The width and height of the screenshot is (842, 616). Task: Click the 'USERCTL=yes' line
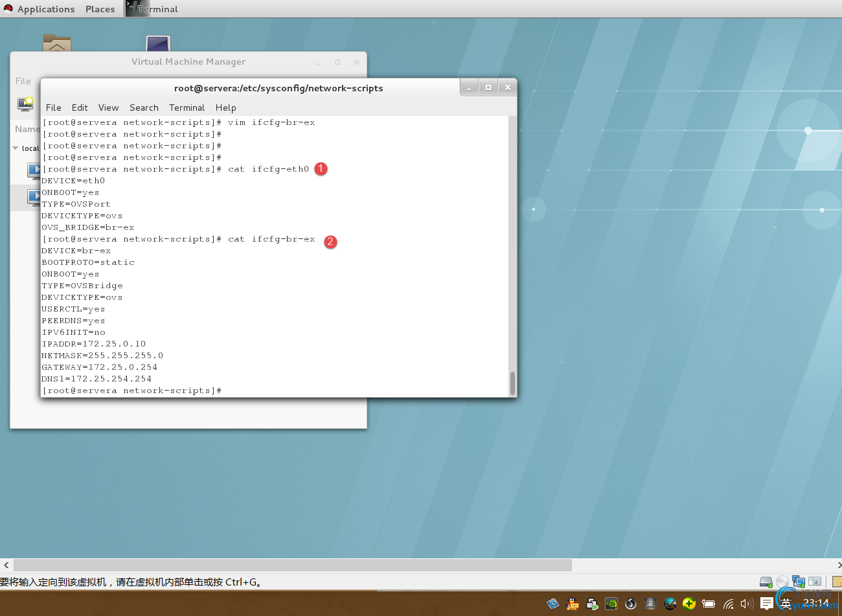73,309
